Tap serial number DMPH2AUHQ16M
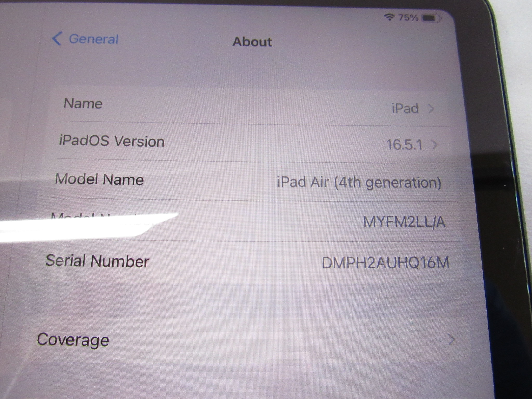The width and height of the screenshot is (532, 399). (x=386, y=263)
